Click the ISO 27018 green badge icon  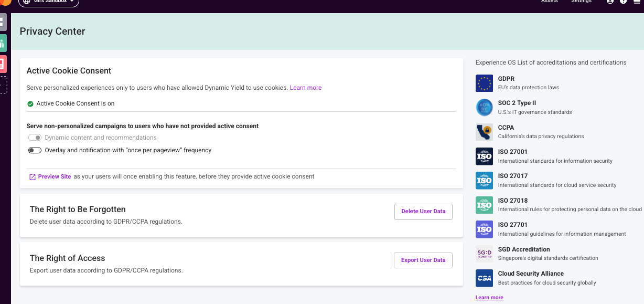click(x=484, y=205)
